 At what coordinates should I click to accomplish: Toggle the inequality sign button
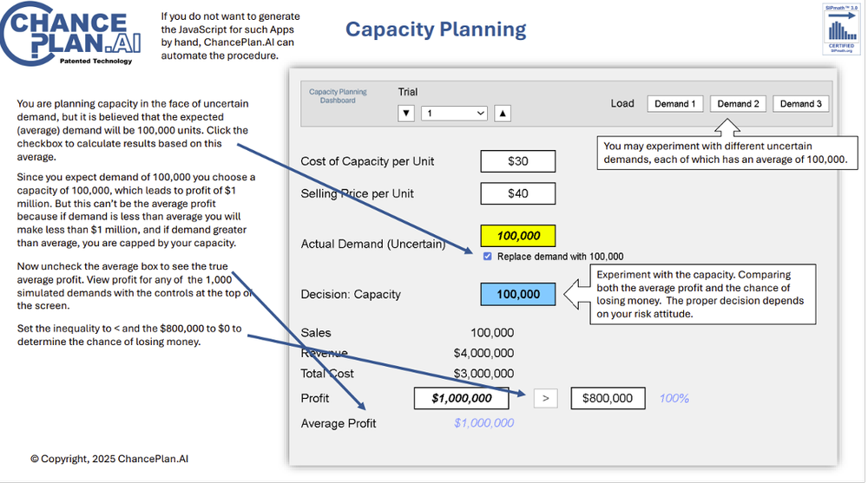click(x=545, y=398)
